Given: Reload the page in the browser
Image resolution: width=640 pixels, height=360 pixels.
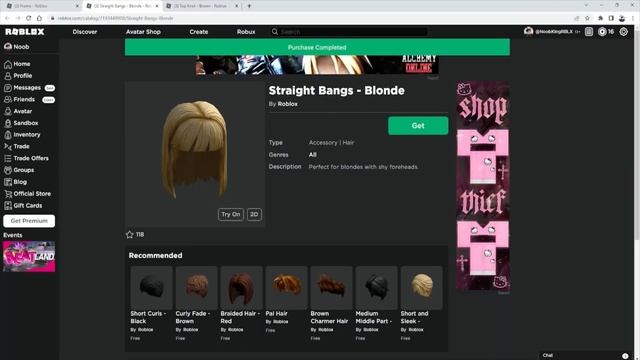Looking at the screenshot, I should point(29,18).
